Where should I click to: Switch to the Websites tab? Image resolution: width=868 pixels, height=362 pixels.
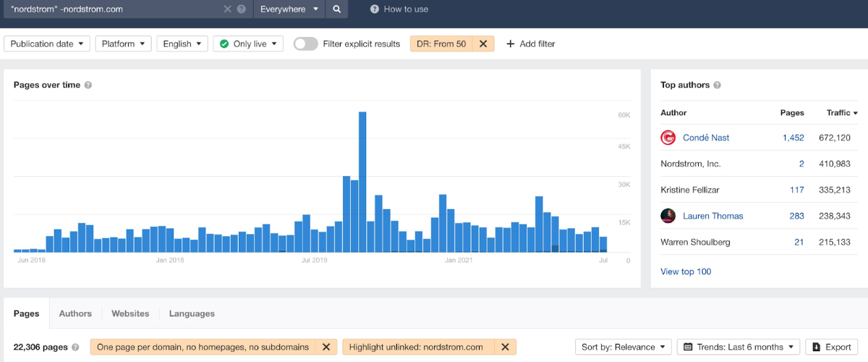click(130, 313)
